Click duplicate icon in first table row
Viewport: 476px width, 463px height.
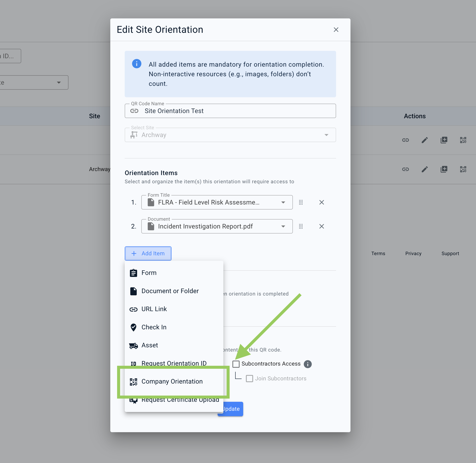tap(444, 140)
